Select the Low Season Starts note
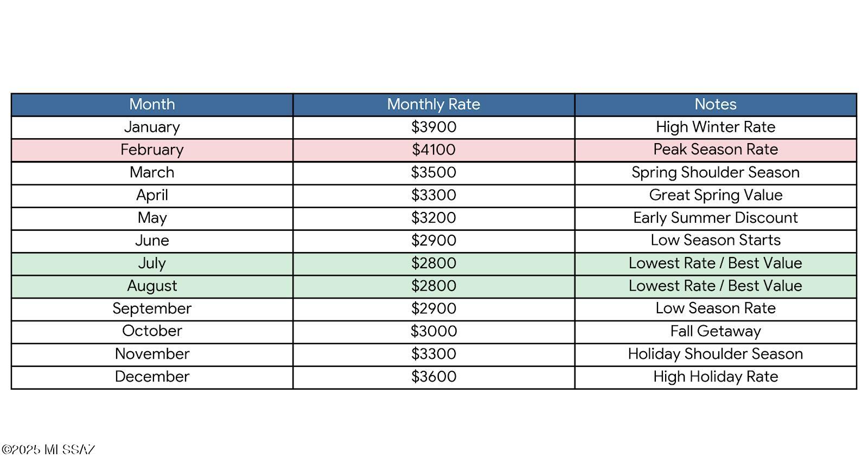The image size is (868, 471). pyautogui.click(x=716, y=241)
